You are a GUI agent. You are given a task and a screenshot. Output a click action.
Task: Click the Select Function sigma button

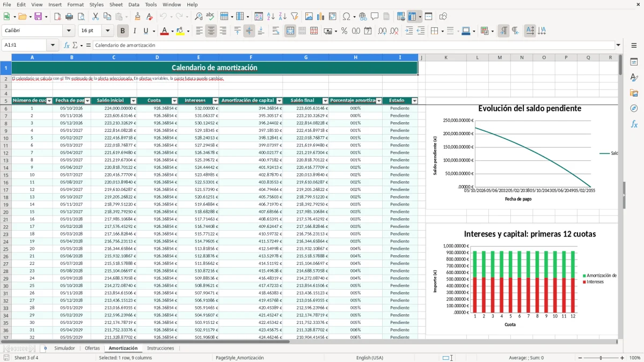[x=75, y=45]
